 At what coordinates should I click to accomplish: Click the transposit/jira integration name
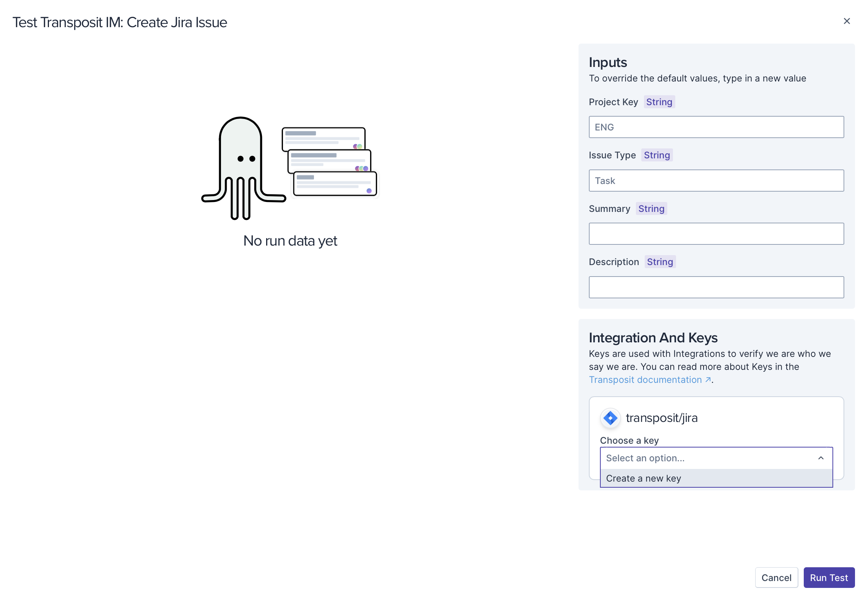pos(662,418)
